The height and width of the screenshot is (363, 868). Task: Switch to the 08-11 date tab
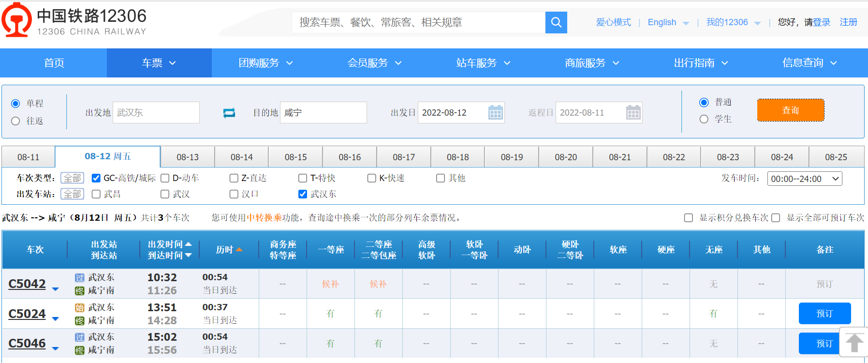(29, 157)
